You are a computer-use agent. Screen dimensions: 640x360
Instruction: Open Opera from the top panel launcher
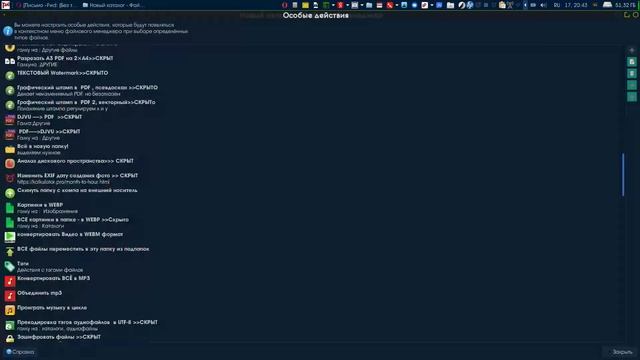[x=284, y=5]
